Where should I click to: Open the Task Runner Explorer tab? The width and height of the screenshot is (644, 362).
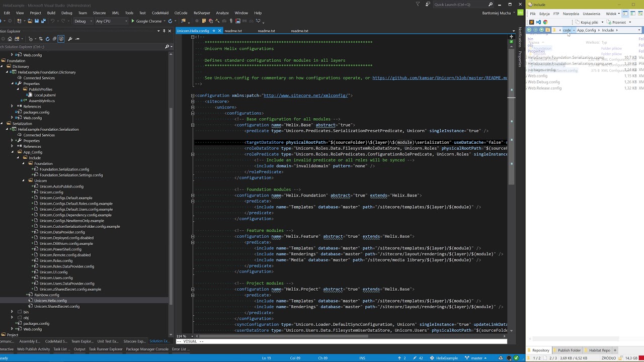(x=106, y=349)
